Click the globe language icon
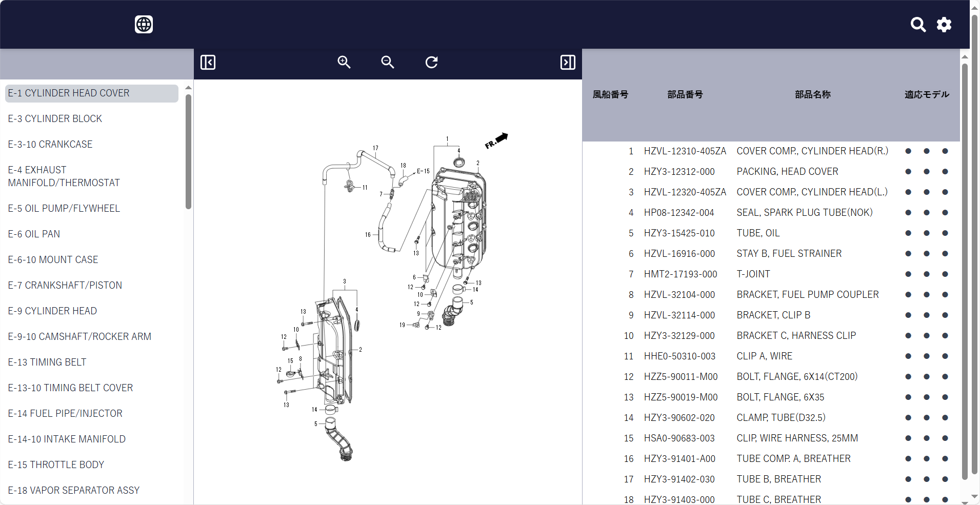 click(144, 24)
